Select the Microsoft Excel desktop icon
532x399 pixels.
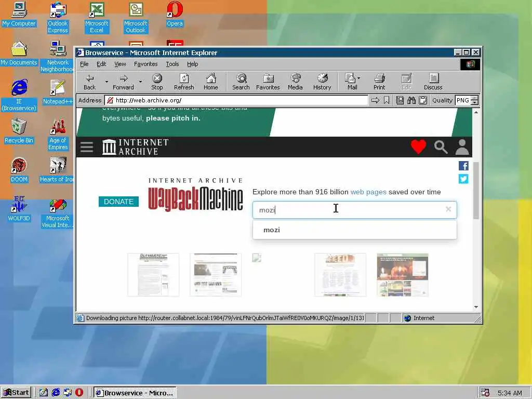point(97,18)
